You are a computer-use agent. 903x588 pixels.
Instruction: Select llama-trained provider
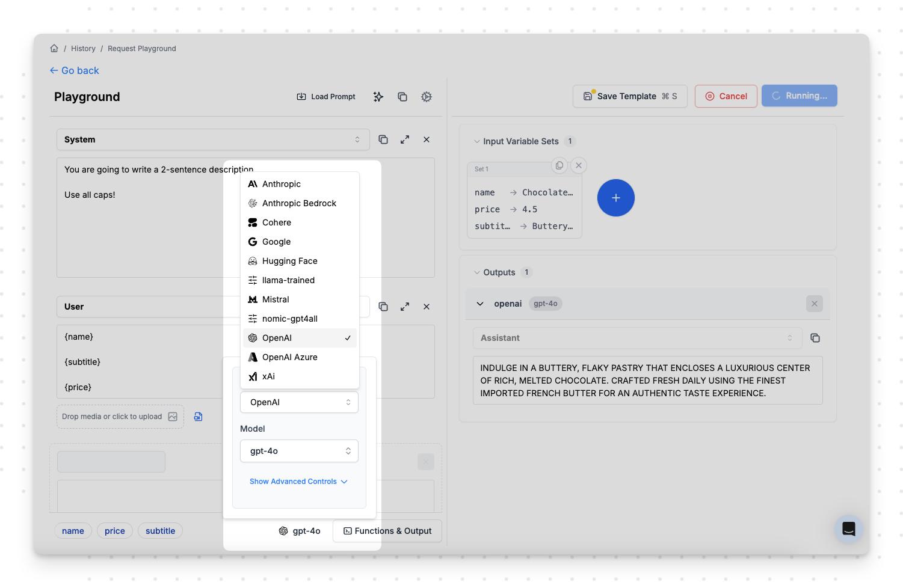[x=300, y=280]
